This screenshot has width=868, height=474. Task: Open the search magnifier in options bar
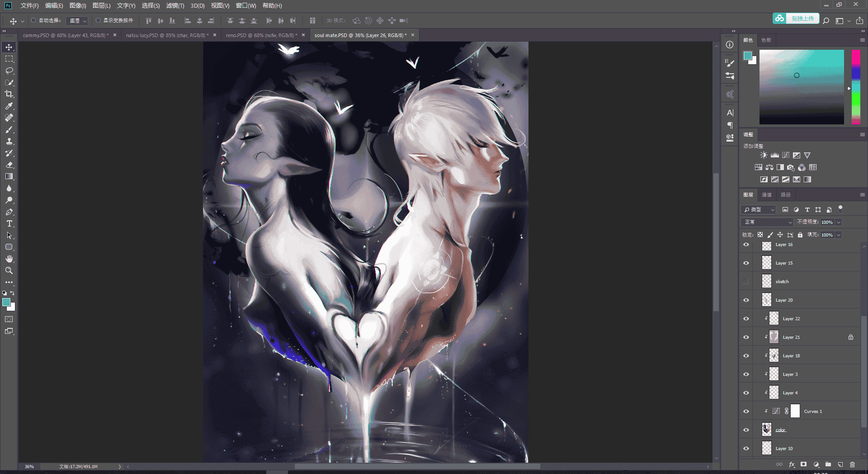click(x=826, y=21)
